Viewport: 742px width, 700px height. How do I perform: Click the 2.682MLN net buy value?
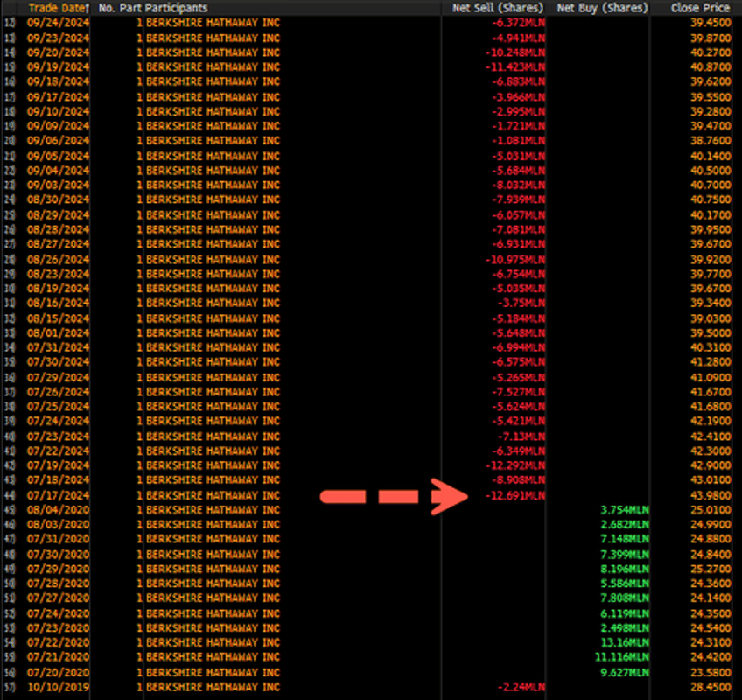coord(625,524)
